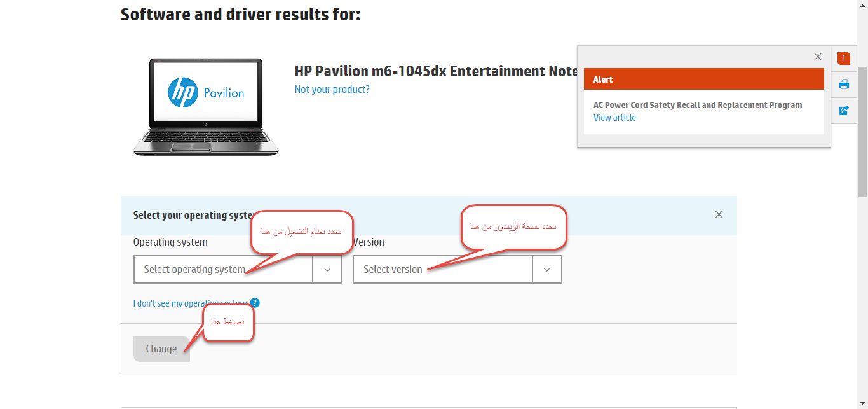Click the Change button
868x409 pixels.
[x=161, y=349]
